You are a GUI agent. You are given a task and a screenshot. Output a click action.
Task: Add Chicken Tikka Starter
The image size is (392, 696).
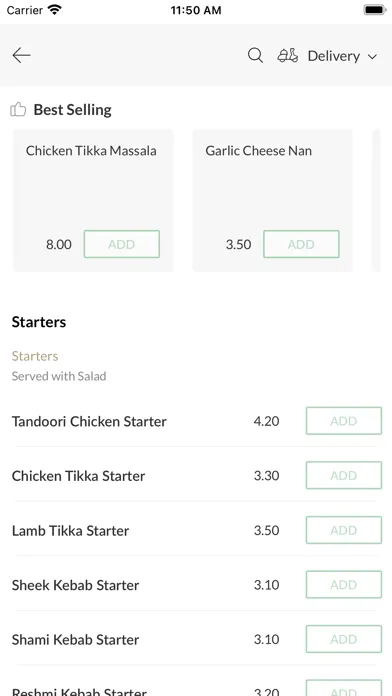click(x=344, y=475)
